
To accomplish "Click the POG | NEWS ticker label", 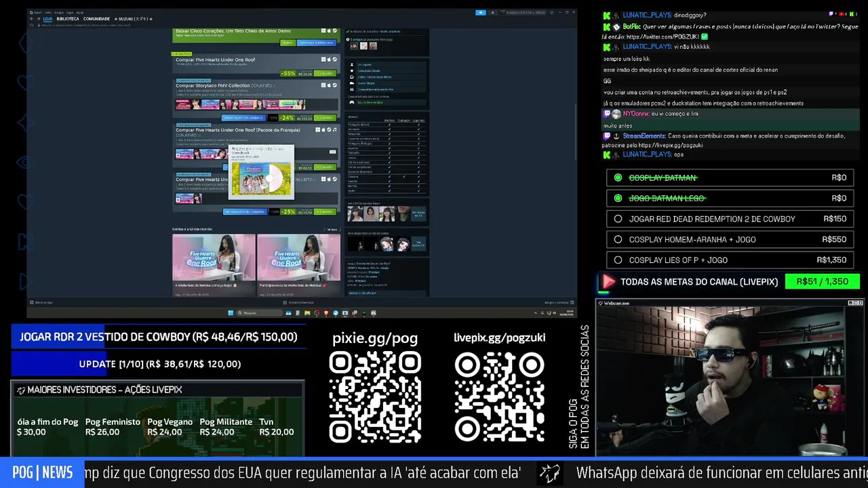I will pos(42,473).
